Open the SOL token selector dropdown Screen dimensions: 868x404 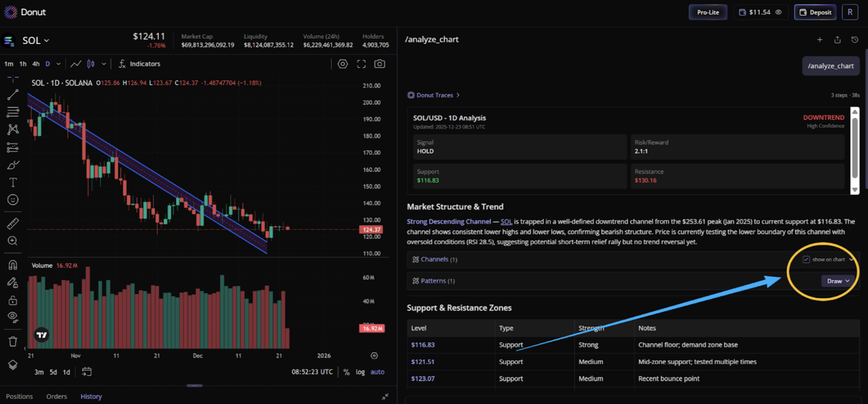coord(35,41)
